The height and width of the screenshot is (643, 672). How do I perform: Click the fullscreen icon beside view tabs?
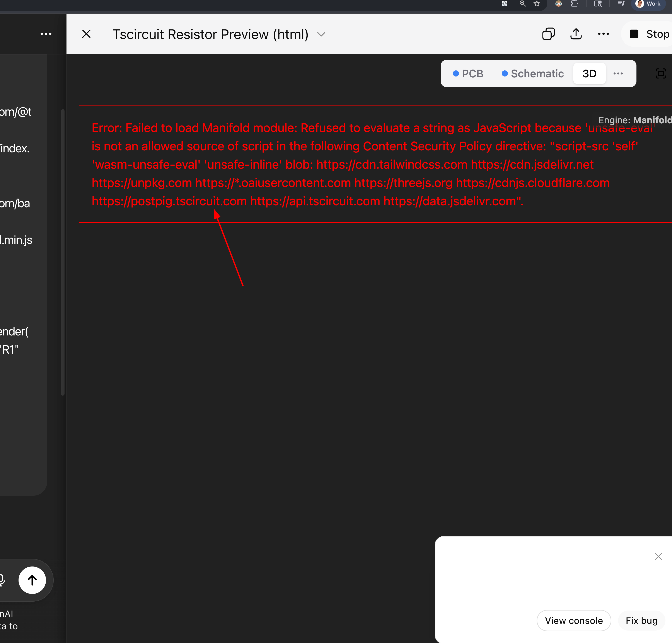point(661,73)
